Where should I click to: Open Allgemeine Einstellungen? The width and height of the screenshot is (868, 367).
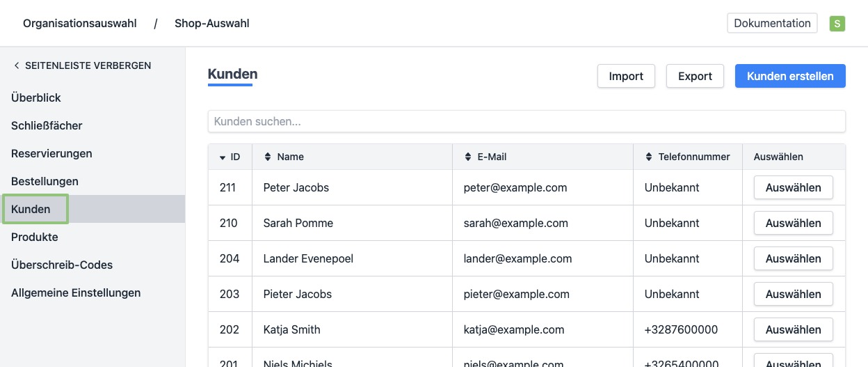[x=76, y=293]
